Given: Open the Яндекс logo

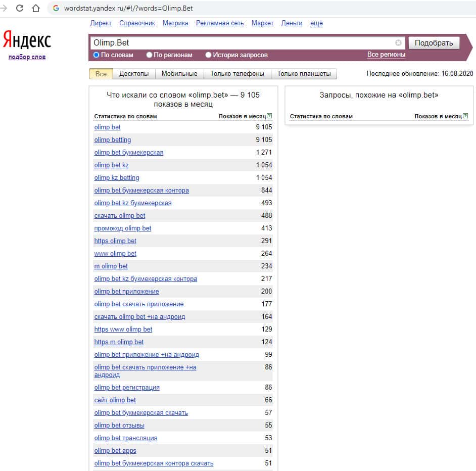Looking at the screenshot, I should click(x=27, y=39).
